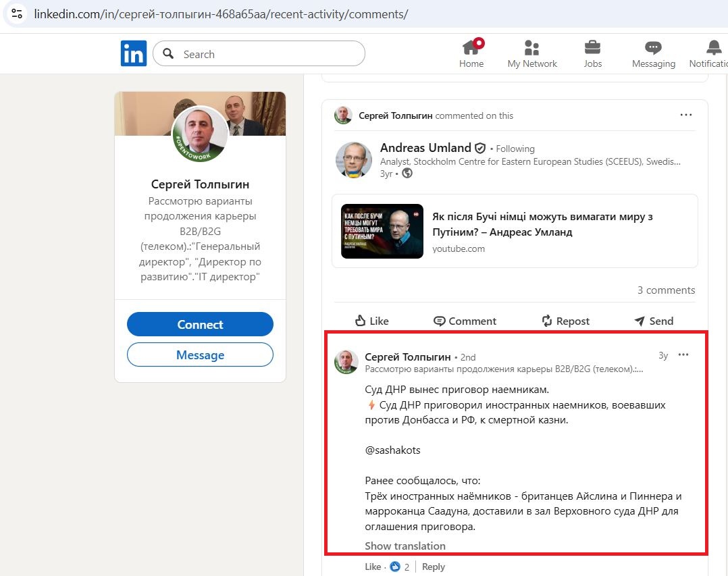Show translation of the Russian comment
Image resolution: width=728 pixels, height=576 pixels.
(x=405, y=546)
